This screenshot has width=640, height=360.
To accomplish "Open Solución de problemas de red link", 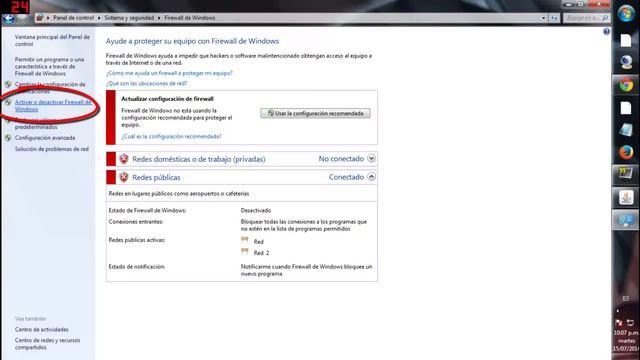I will click(51, 149).
